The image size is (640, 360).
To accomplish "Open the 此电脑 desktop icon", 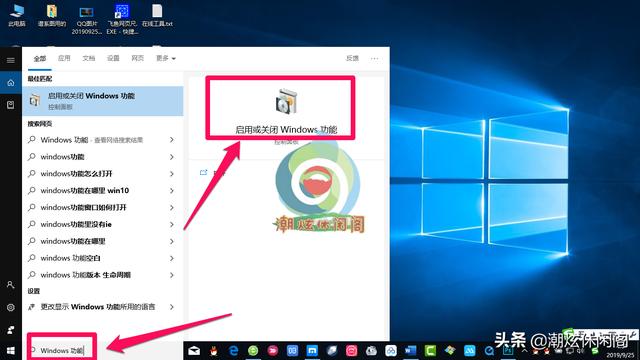I will [x=17, y=15].
